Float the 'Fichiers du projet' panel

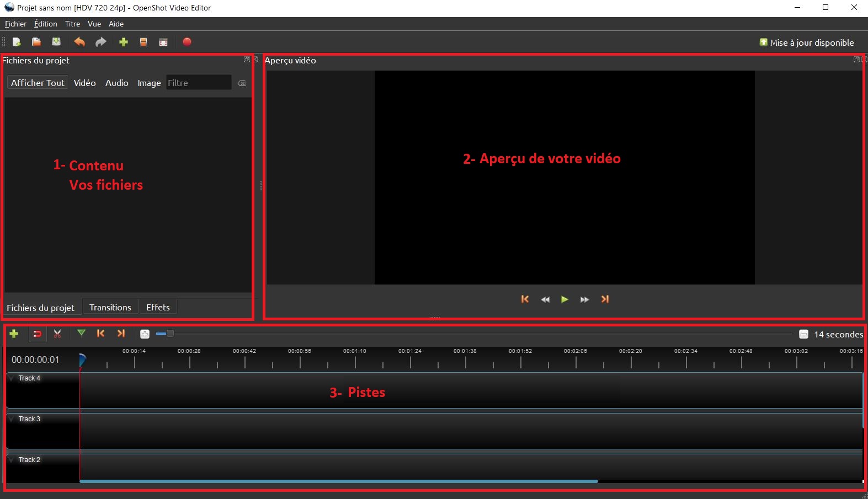(x=247, y=60)
